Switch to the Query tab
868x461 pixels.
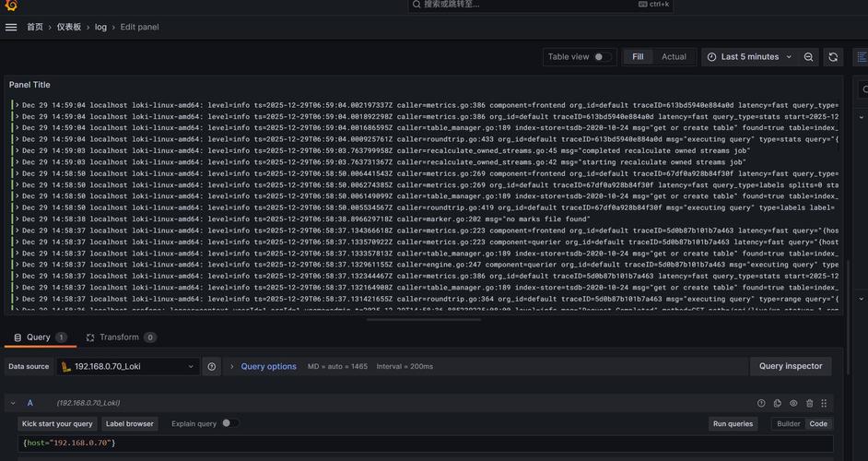[x=40, y=337]
